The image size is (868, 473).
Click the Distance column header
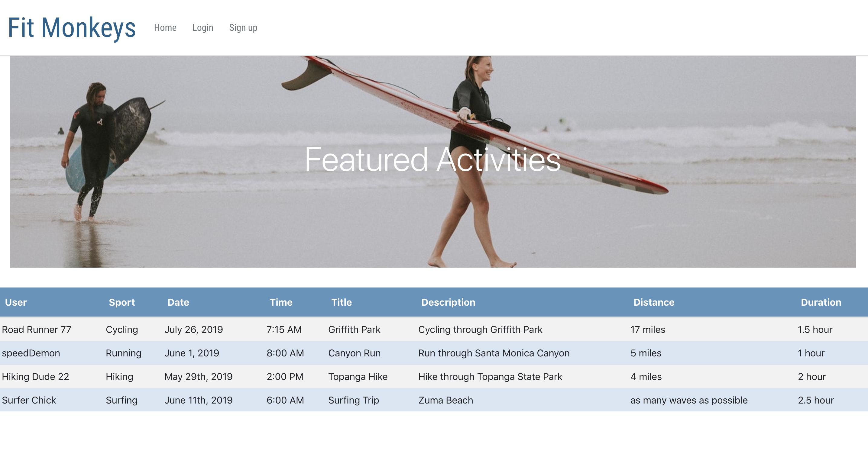(654, 302)
